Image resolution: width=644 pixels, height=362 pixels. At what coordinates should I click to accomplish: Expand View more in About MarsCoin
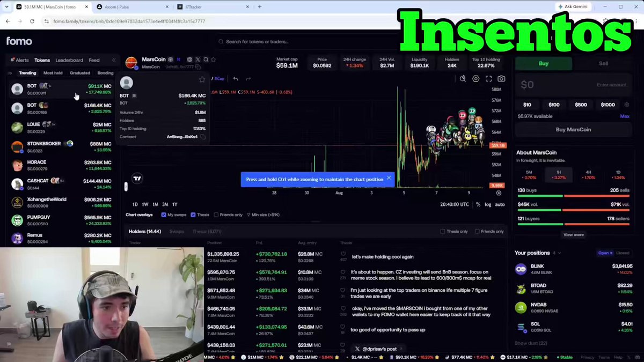(573, 234)
